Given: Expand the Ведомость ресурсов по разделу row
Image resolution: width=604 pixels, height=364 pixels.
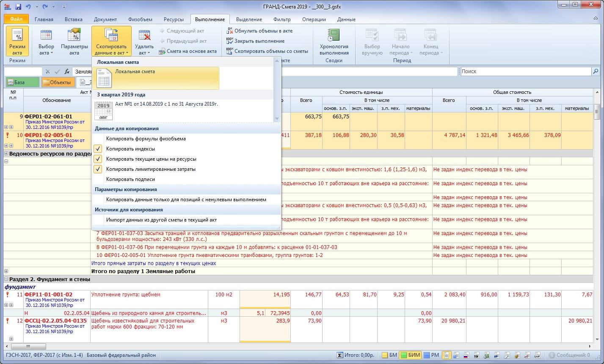Looking at the screenshot, I should click(x=6, y=153).
